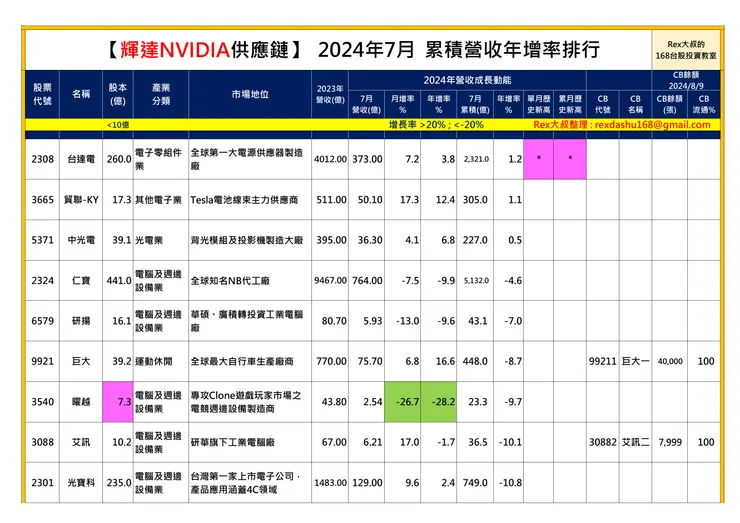The image size is (740, 523).
Task: Click the Rex大叔的168台股投資教室 logo box
Action: [686, 50]
